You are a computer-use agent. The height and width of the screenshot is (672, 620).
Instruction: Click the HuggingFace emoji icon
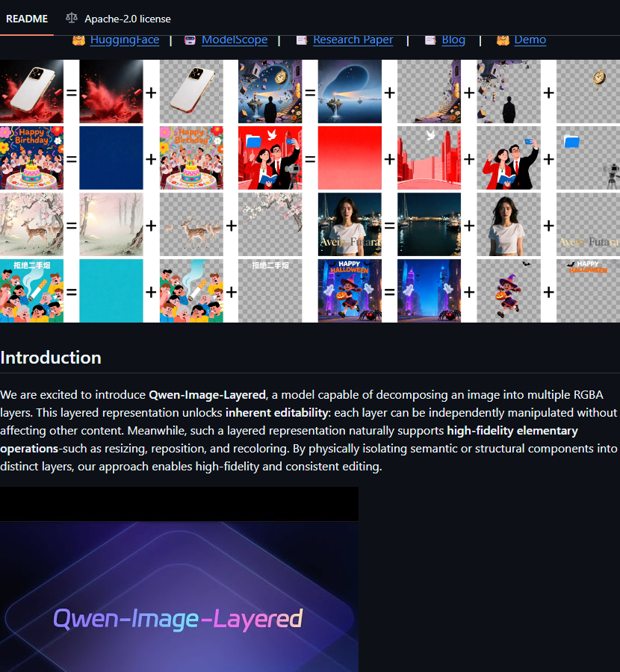[78, 40]
